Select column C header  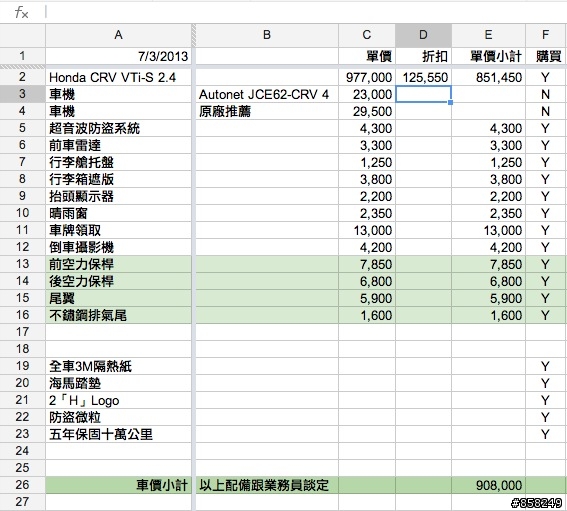(367, 35)
